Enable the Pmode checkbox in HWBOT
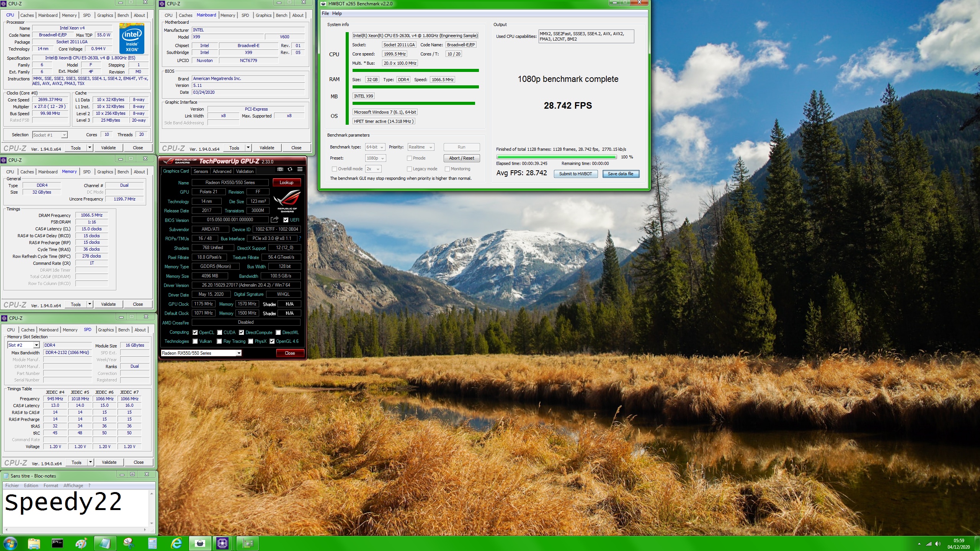Screen dimensions: 980x551 tap(409, 158)
